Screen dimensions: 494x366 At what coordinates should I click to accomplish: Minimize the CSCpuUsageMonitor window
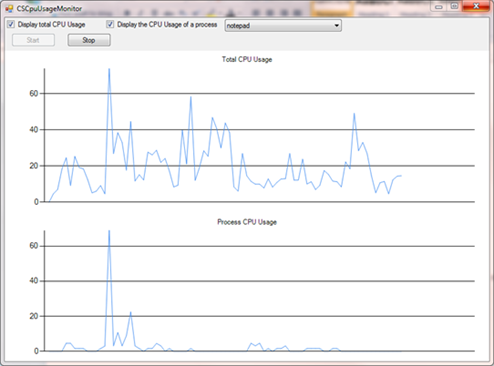pos(439,6)
